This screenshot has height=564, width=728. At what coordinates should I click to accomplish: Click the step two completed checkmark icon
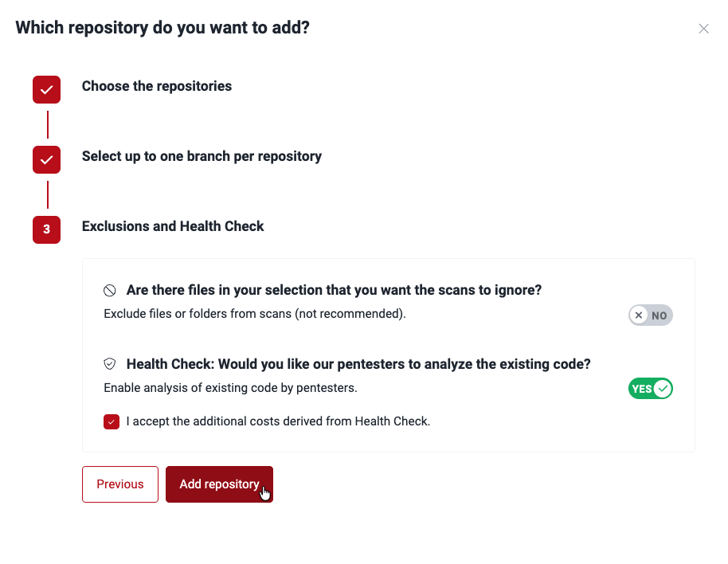[x=46, y=159]
